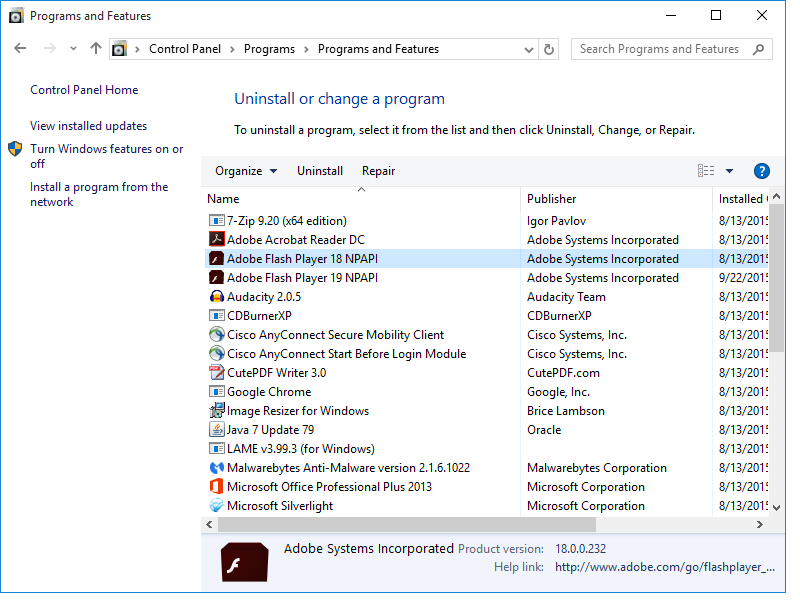
Task: Click the Uninstall toolbar command
Action: 320,171
